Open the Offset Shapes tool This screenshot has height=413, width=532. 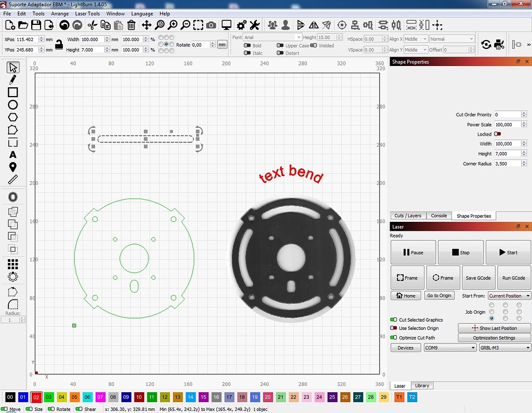tap(13, 196)
